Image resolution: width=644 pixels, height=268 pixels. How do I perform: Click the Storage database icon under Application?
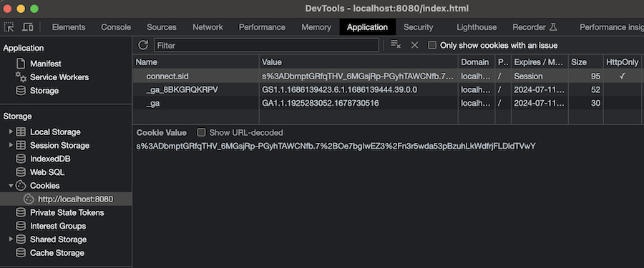21,90
